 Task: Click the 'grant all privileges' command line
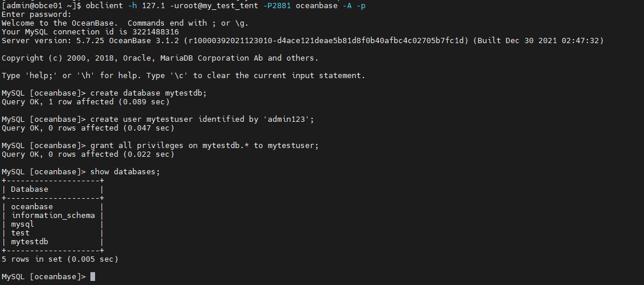point(205,146)
